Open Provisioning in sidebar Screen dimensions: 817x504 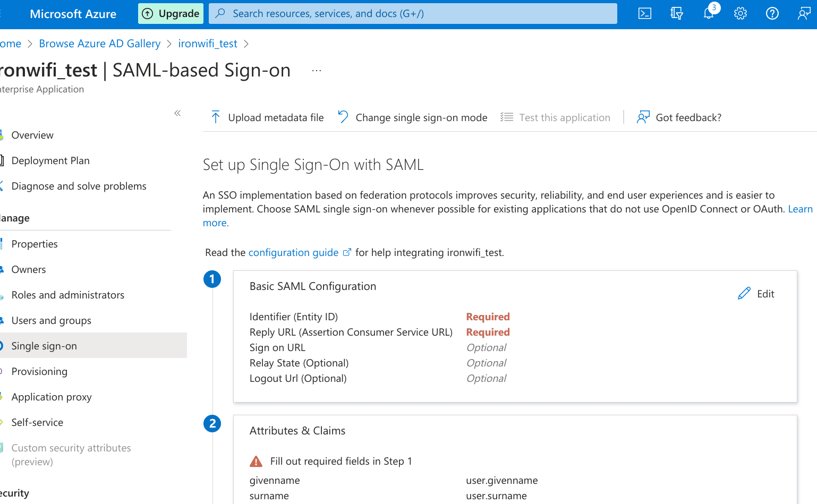(39, 371)
